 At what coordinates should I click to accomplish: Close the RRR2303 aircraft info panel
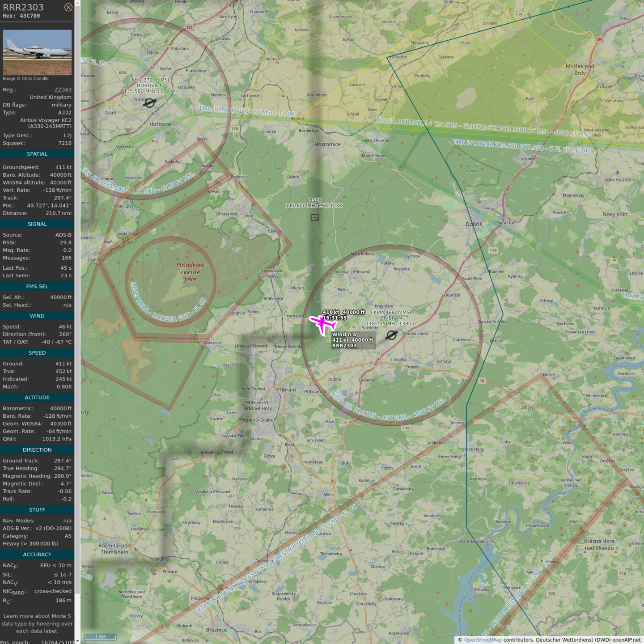click(x=68, y=7)
